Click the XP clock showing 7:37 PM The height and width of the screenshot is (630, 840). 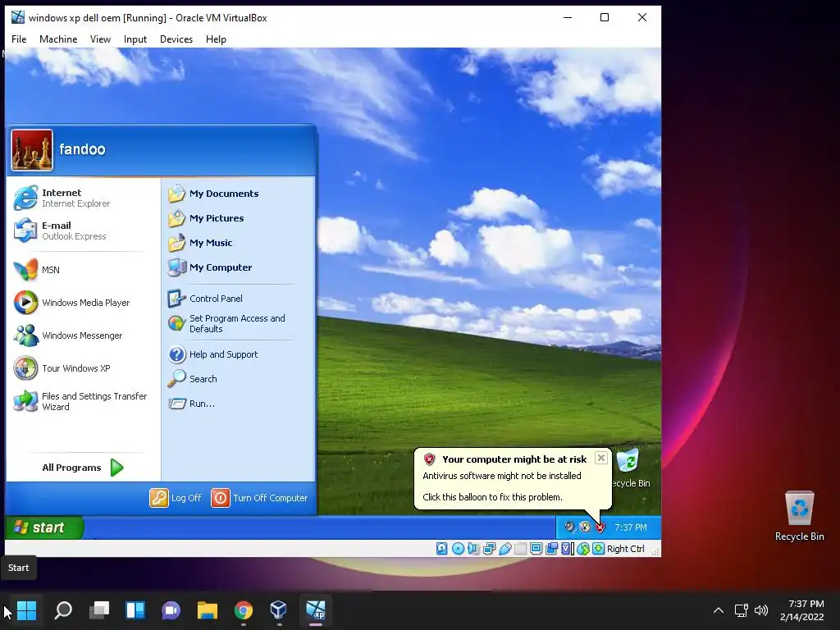tap(631, 527)
